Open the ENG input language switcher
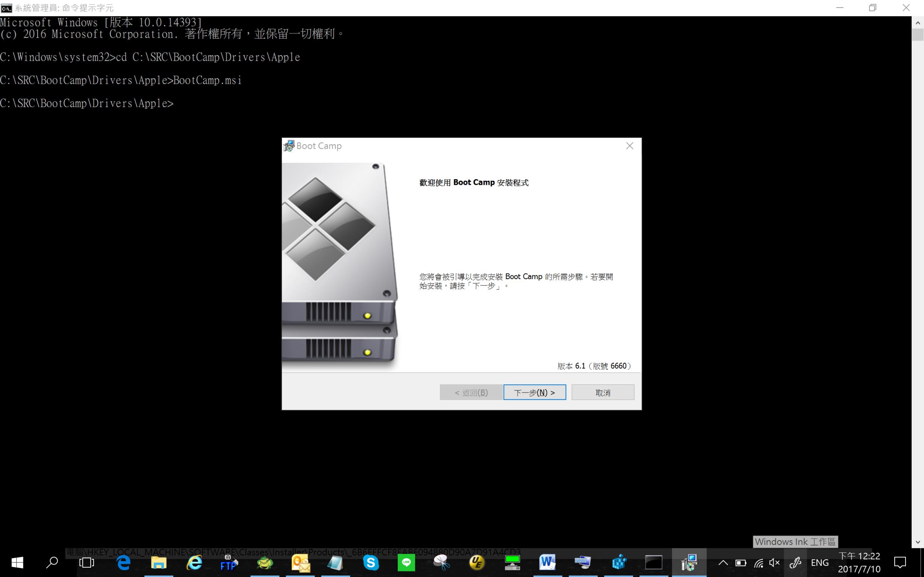 pyautogui.click(x=819, y=562)
